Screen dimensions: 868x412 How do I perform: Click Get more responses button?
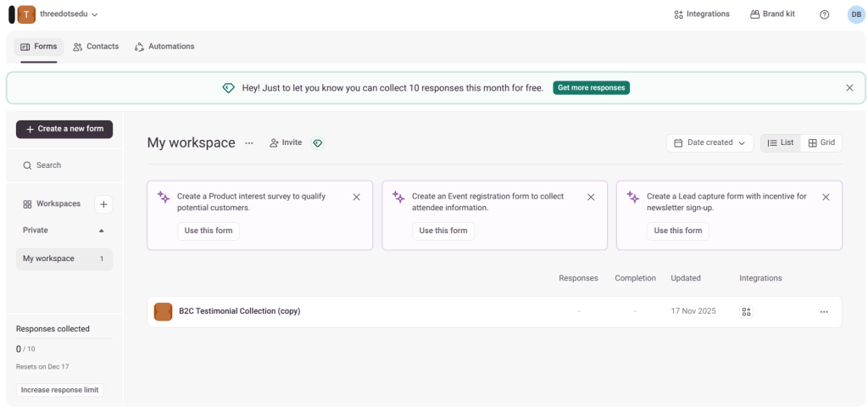coord(591,88)
